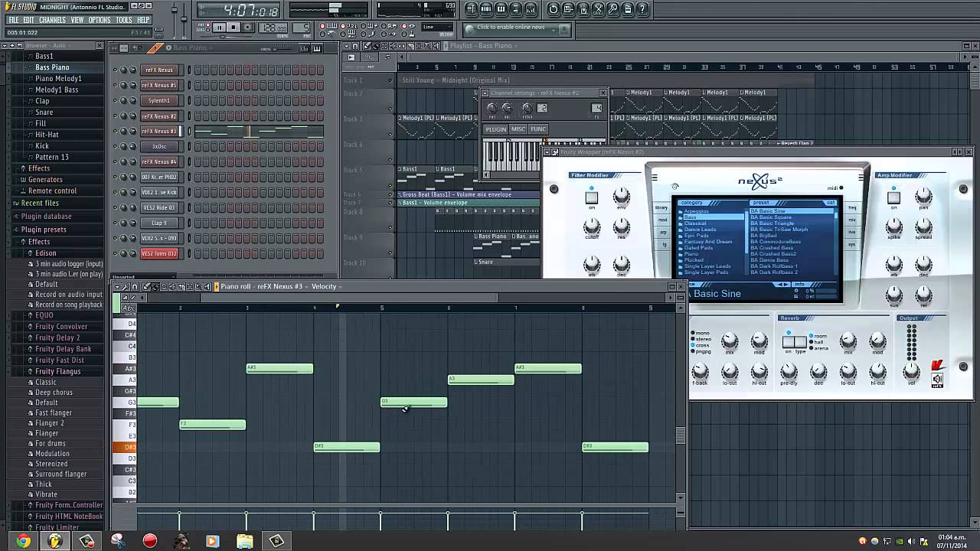980x551 pixels.
Task: Switch to PLUGIN tab in channel settings
Action: 496,129
